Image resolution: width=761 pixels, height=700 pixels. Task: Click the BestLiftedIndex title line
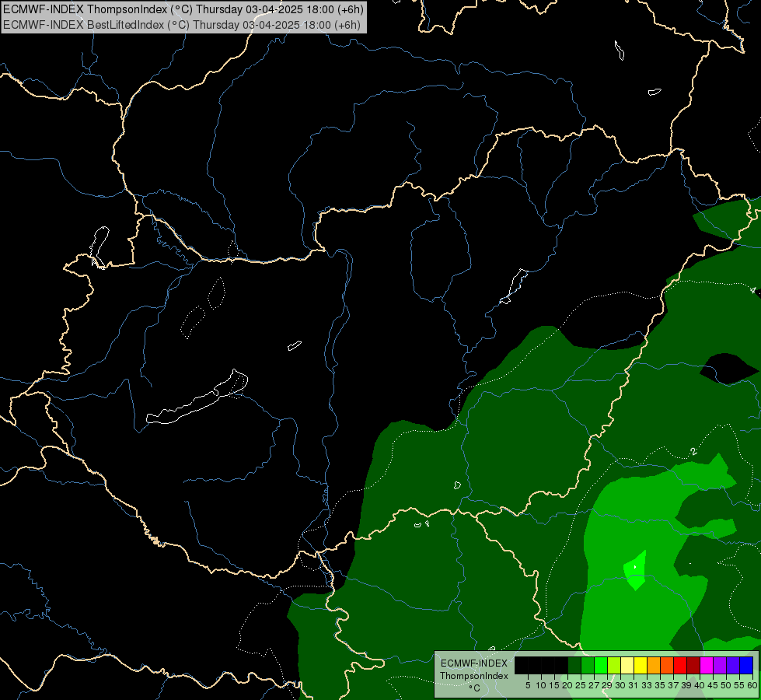182,25
